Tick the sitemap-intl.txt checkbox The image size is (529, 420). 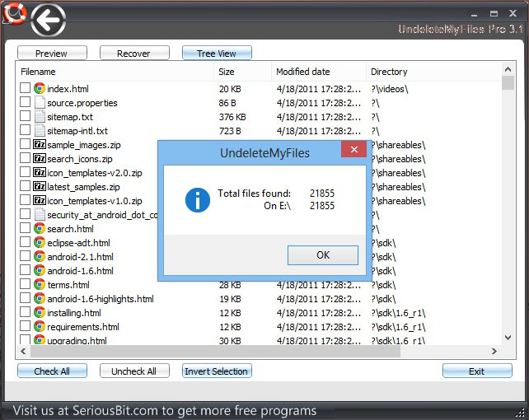pyautogui.click(x=25, y=129)
